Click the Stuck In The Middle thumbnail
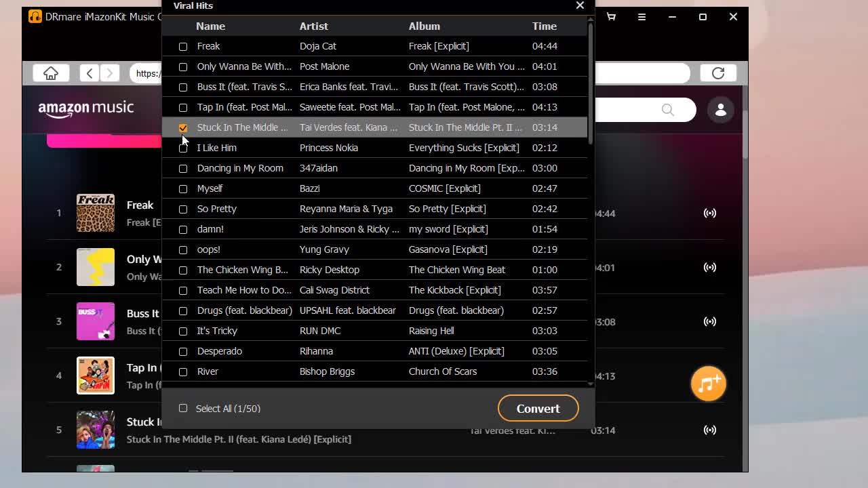The height and width of the screenshot is (488, 868). point(96,430)
